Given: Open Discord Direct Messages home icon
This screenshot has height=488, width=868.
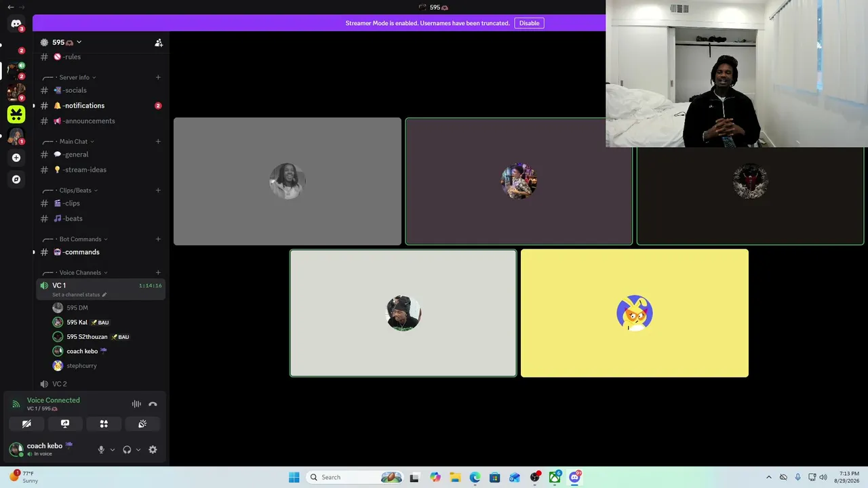Looking at the screenshot, I should coord(16,24).
